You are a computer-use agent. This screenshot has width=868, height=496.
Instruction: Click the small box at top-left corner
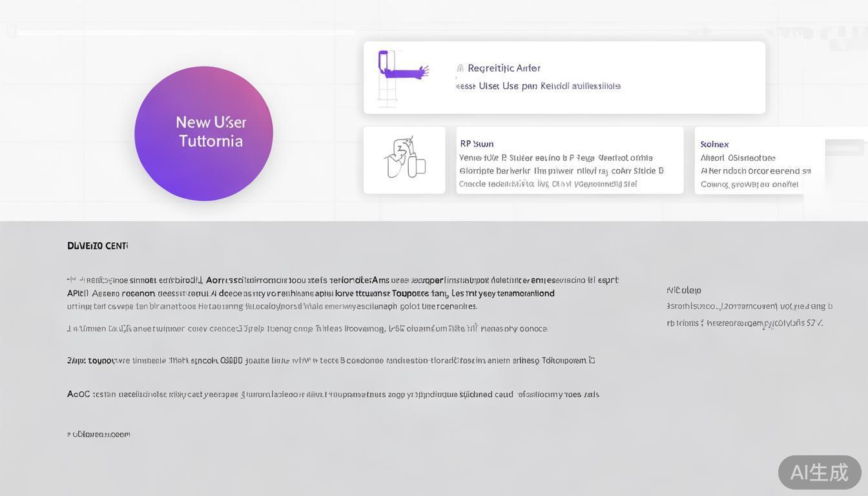coord(11,30)
